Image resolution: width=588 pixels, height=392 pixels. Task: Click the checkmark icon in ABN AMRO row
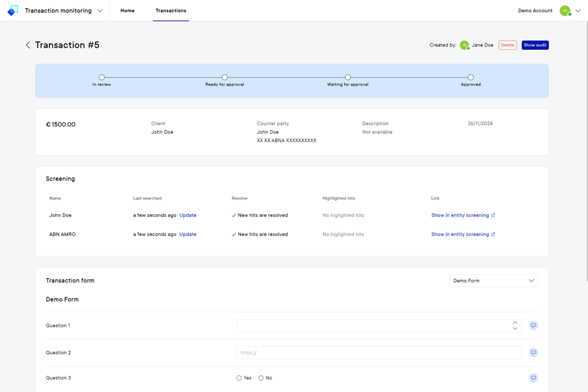234,234
